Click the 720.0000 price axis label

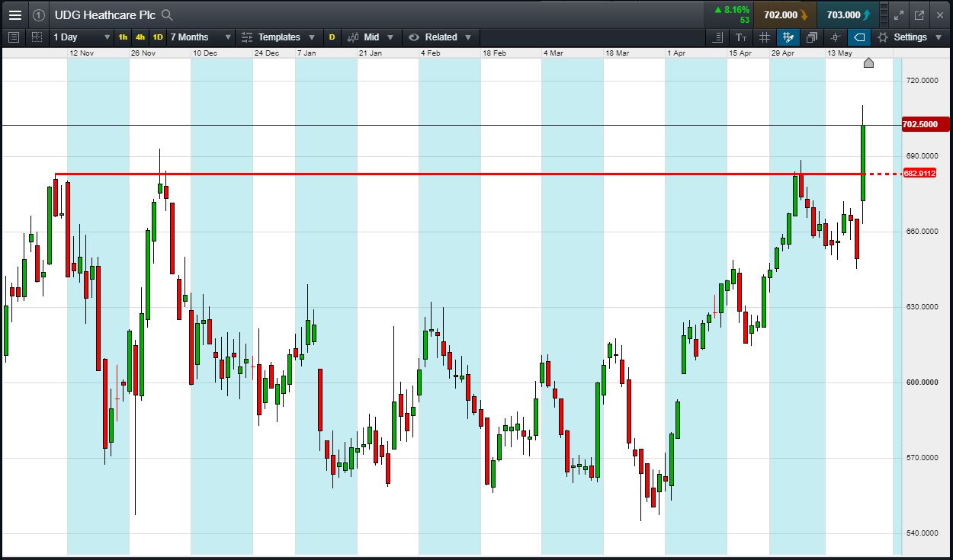point(921,80)
